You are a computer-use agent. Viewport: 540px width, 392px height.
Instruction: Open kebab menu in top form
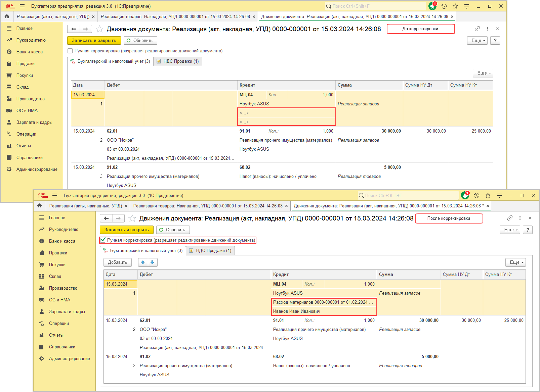(x=487, y=29)
